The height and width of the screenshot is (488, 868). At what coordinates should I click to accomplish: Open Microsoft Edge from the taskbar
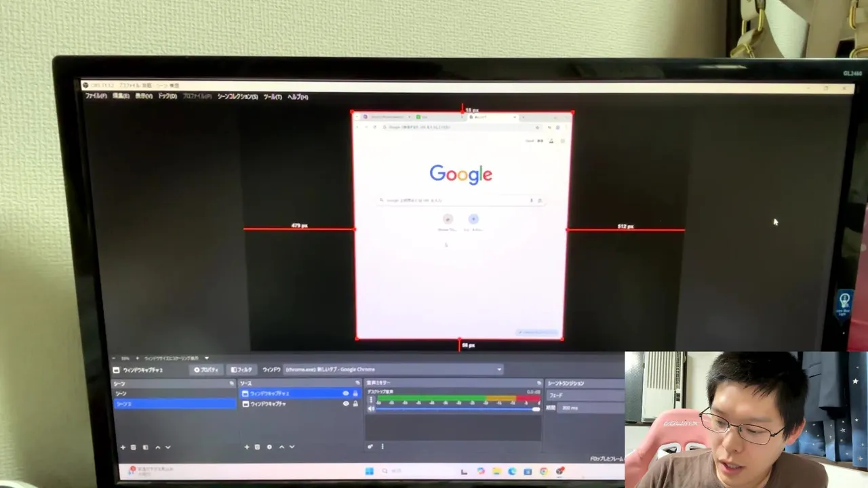click(x=512, y=471)
